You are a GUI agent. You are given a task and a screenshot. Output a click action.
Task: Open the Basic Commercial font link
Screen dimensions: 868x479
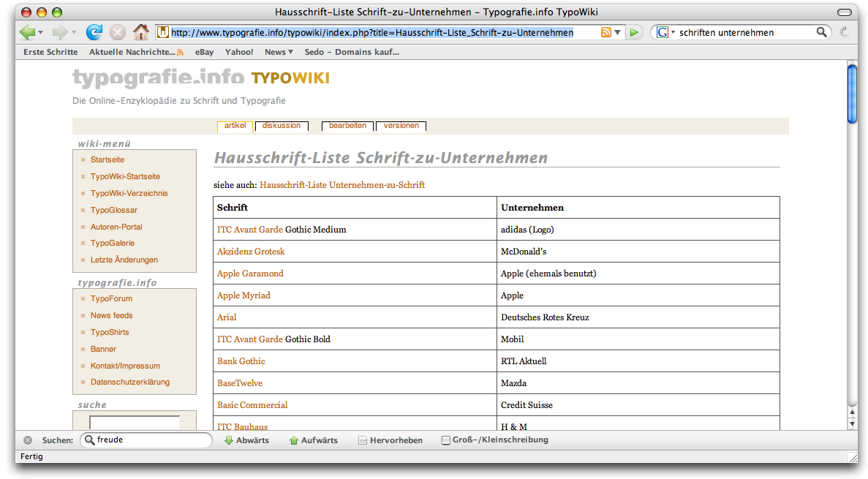point(252,405)
